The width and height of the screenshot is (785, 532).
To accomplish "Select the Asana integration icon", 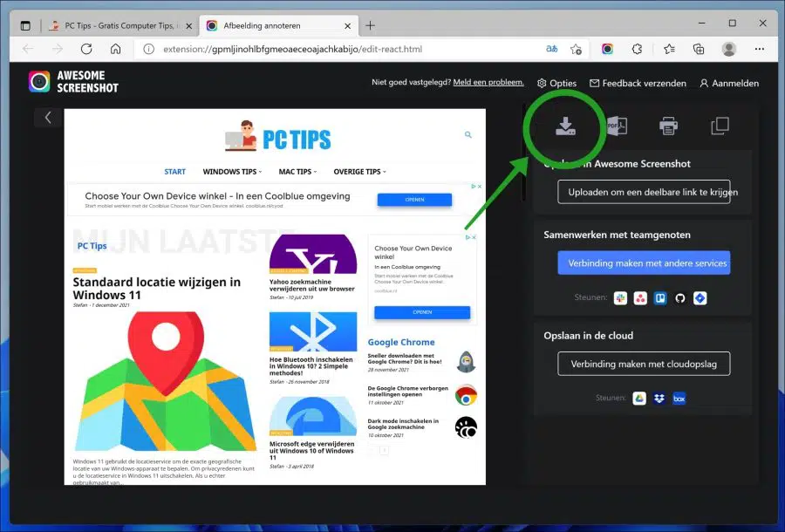I will pos(640,298).
